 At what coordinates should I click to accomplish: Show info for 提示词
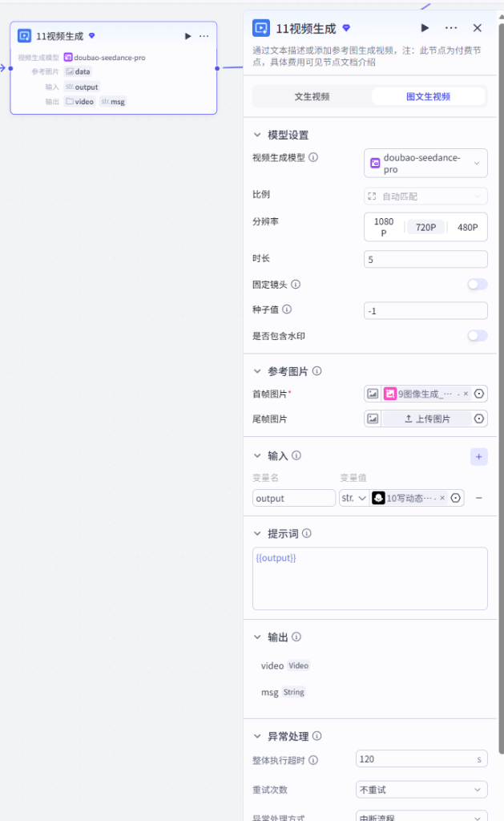click(x=307, y=533)
